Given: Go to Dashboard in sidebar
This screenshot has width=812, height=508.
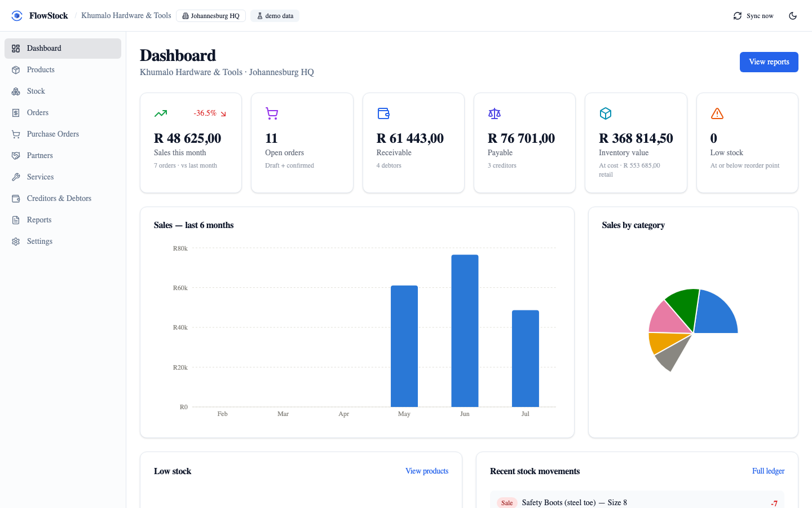Looking at the screenshot, I should [63, 49].
